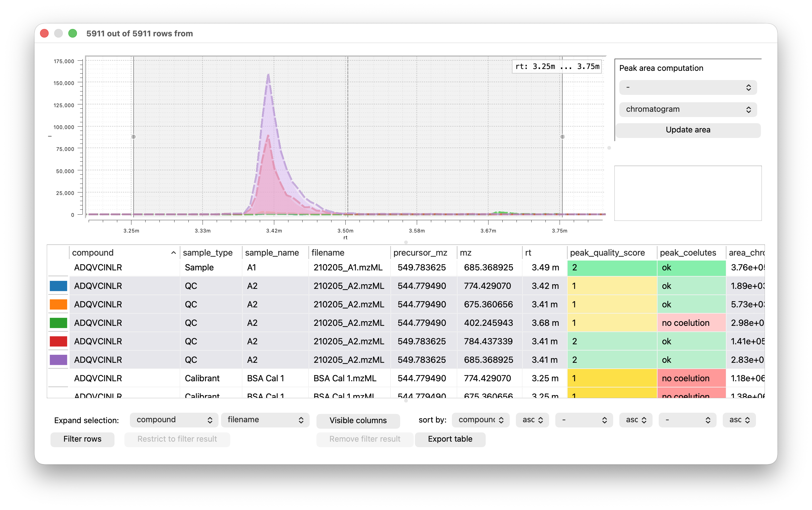
Task: Open the last asc order dropdown
Action: click(x=739, y=419)
